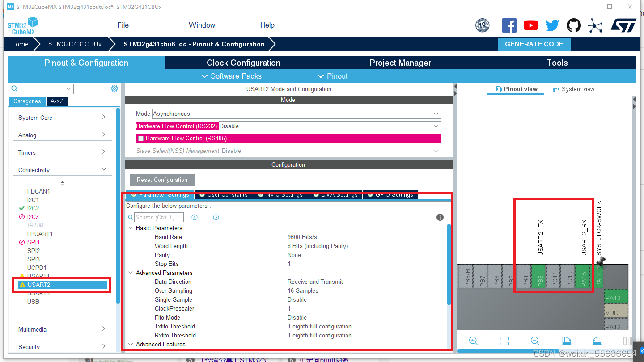Zoom in on the pinout view
644x362 pixels.
[474, 341]
